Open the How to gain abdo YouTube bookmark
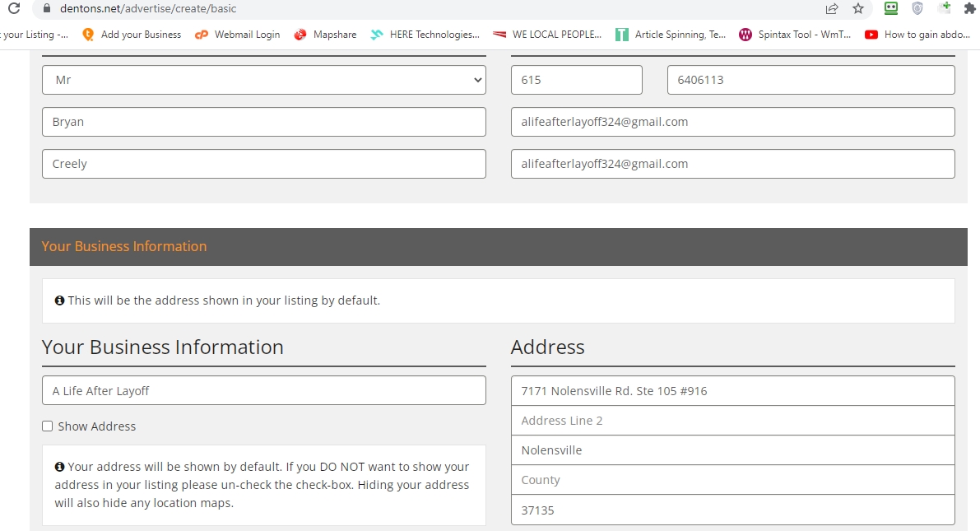 pos(922,35)
